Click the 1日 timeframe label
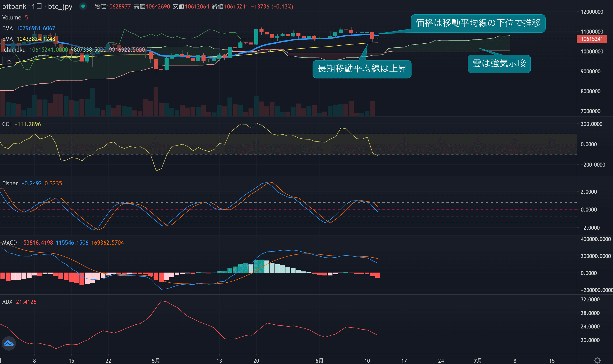 pyautogui.click(x=37, y=6)
